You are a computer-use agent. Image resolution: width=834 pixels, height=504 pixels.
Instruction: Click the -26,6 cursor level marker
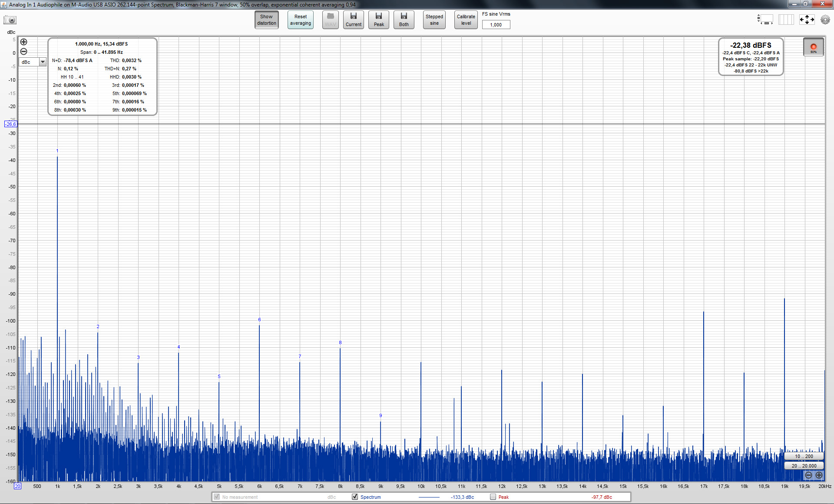[10, 124]
